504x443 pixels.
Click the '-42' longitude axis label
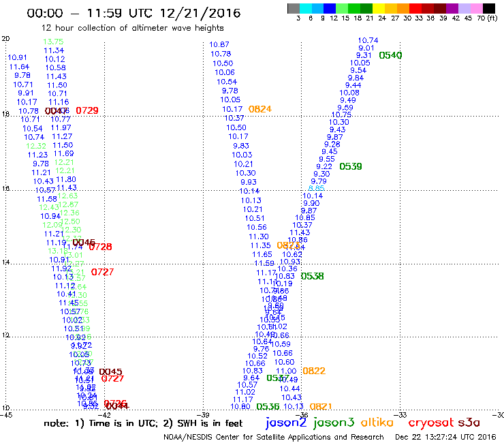[x=104, y=415]
